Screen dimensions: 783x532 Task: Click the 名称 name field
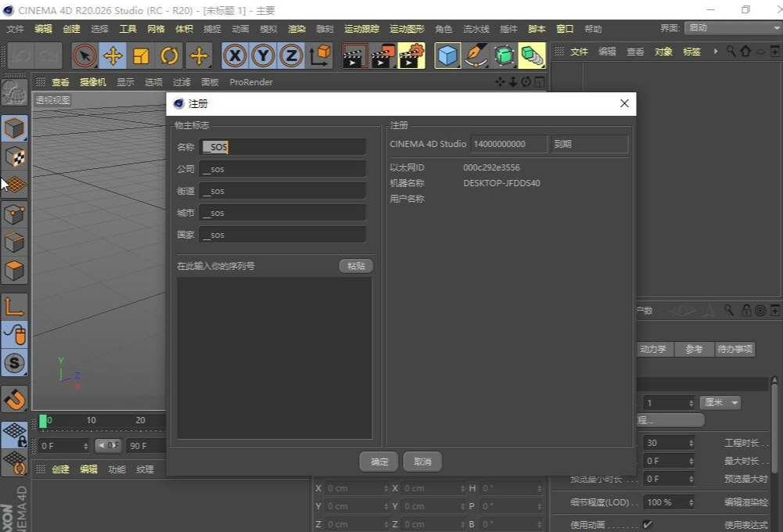[282, 147]
